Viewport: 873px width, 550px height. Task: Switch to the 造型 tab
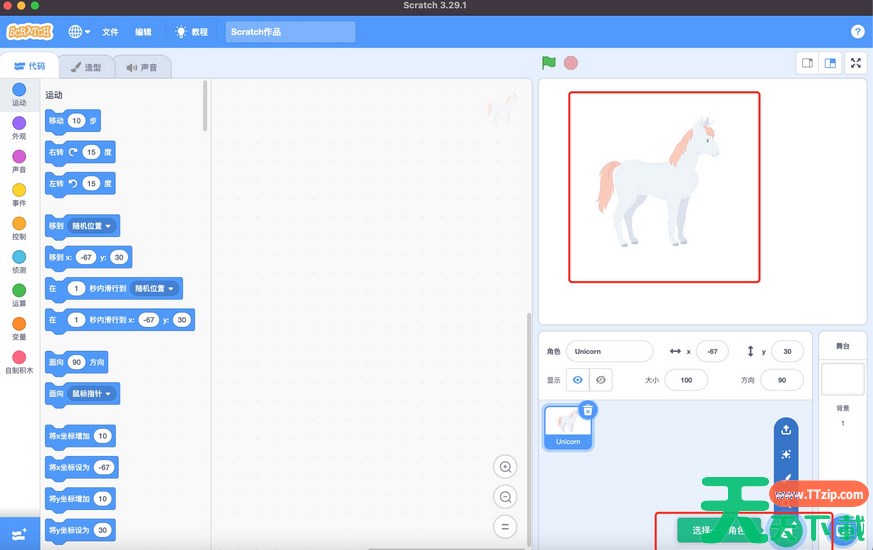86,67
